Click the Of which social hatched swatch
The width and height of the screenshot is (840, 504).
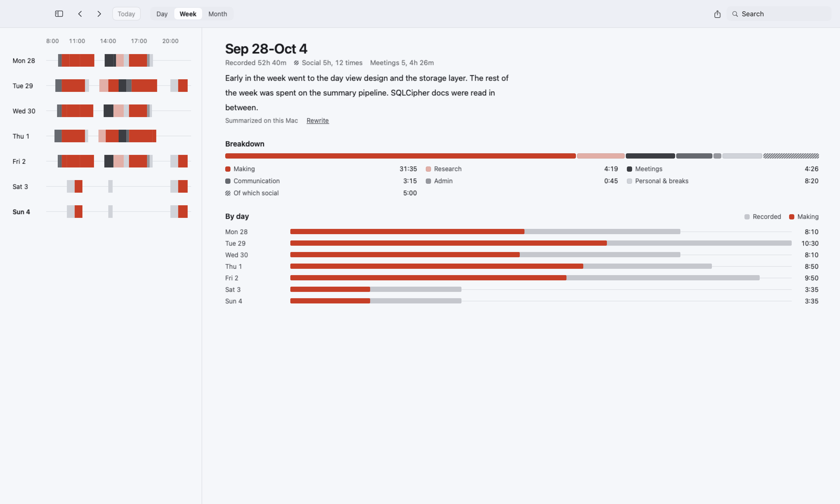pos(228,193)
